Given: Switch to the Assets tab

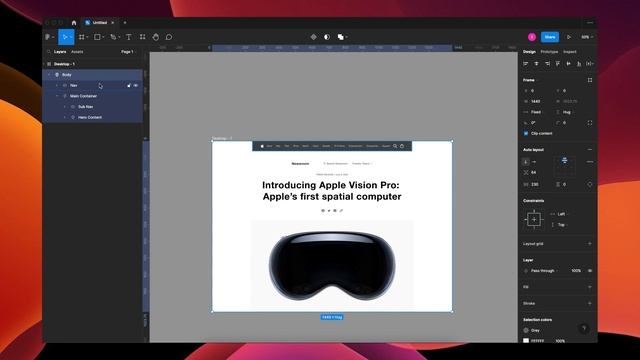Looking at the screenshot, I should [x=77, y=52].
